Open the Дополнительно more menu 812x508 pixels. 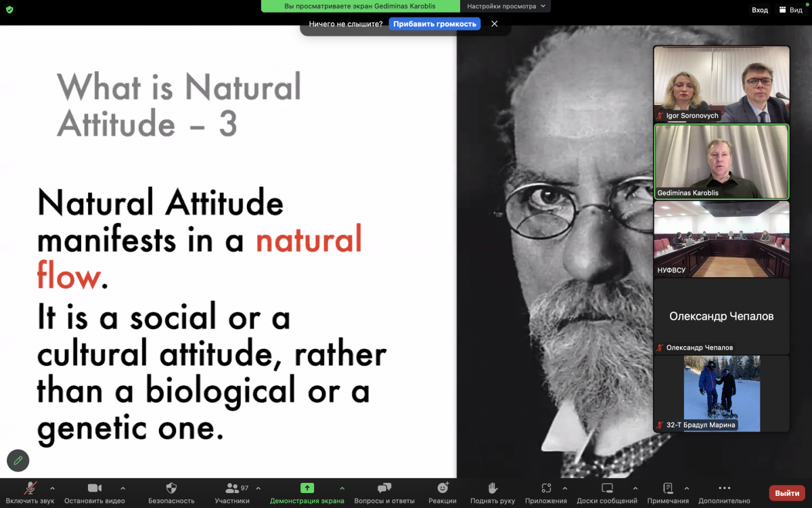(724, 488)
